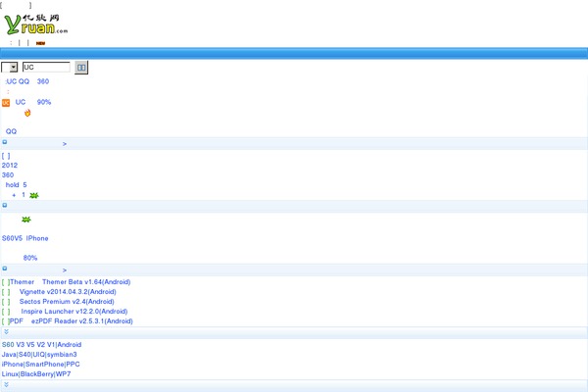Open the Linux platform link
The image size is (588, 392).
point(10,373)
